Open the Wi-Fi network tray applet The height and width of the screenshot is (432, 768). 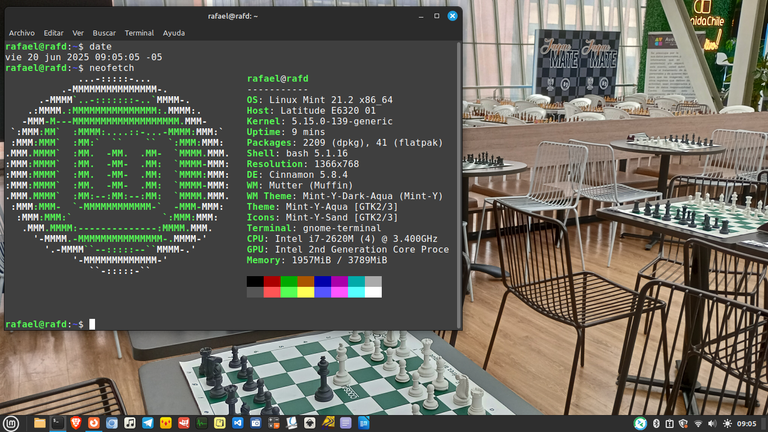tap(698, 424)
